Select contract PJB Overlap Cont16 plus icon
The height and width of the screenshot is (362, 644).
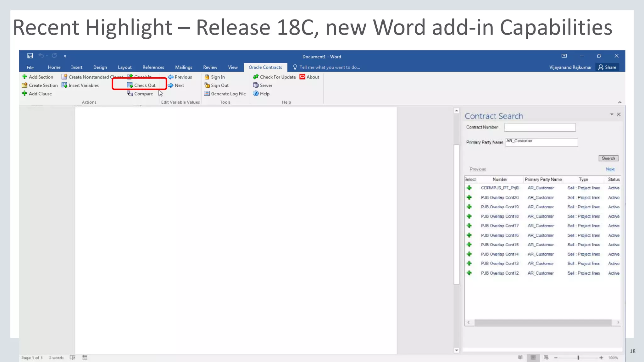tap(469, 235)
